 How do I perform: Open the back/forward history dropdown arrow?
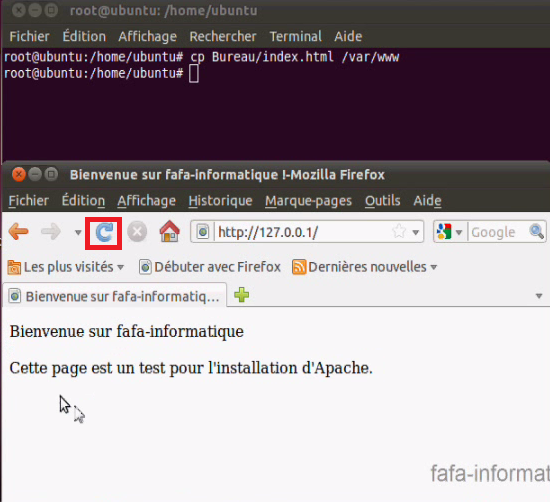pyautogui.click(x=78, y=232)
